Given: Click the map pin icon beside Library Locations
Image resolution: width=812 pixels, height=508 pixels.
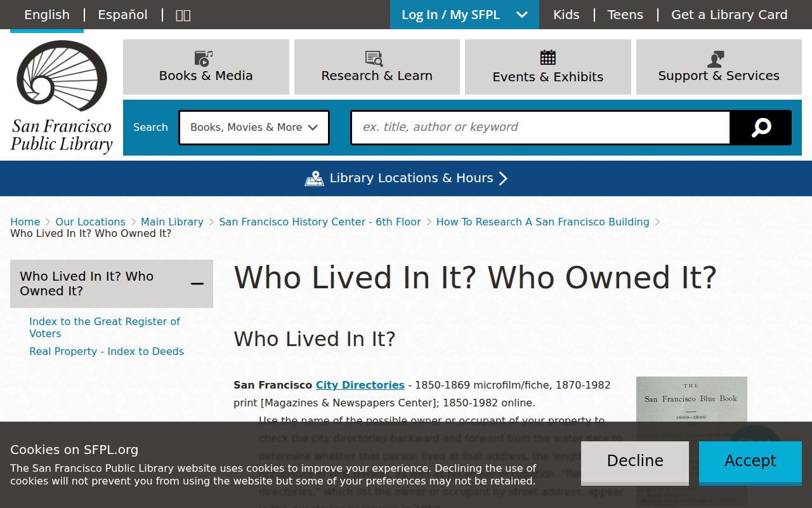Looking at the screenshot, I should coord(314,178).
